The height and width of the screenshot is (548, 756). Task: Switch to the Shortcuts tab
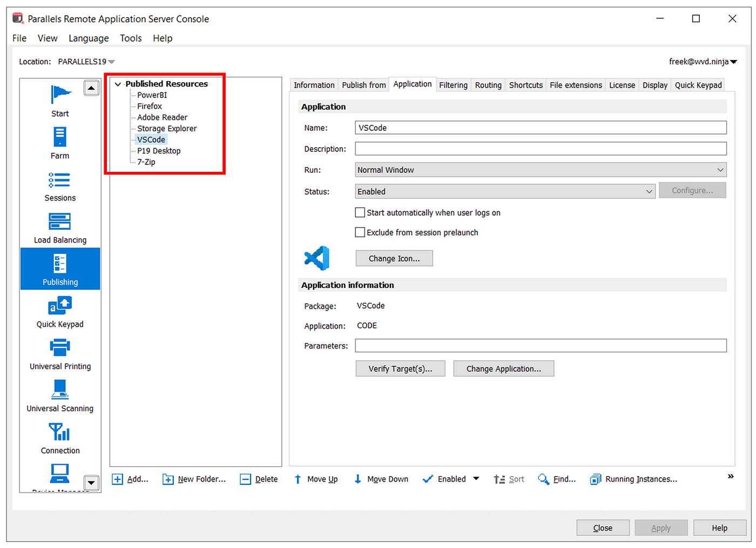point(526,85)
